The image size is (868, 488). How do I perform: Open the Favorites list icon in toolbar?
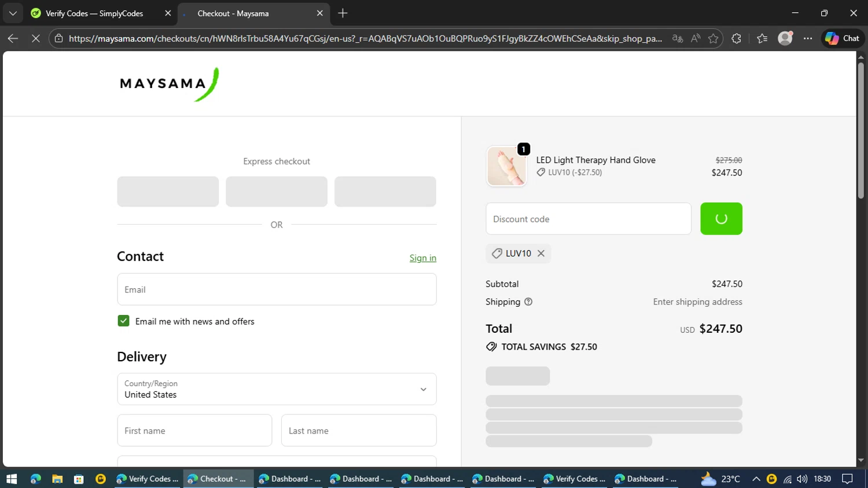[762, 38]
